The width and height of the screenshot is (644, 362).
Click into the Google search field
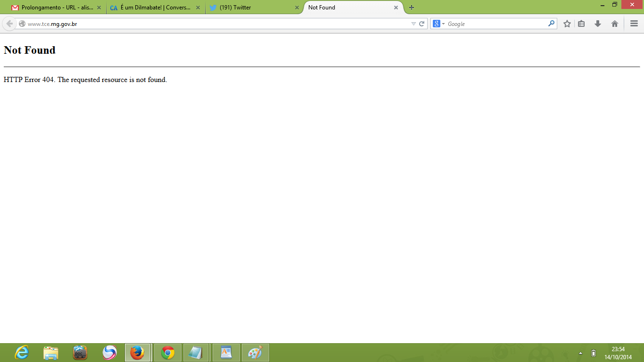click(495, 24)
